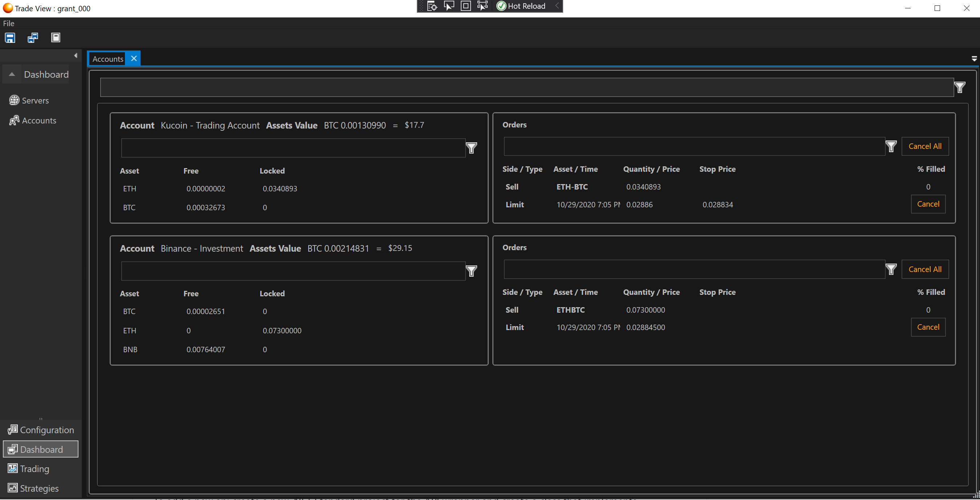Click the third document toolbar icon

pos(56,38)
